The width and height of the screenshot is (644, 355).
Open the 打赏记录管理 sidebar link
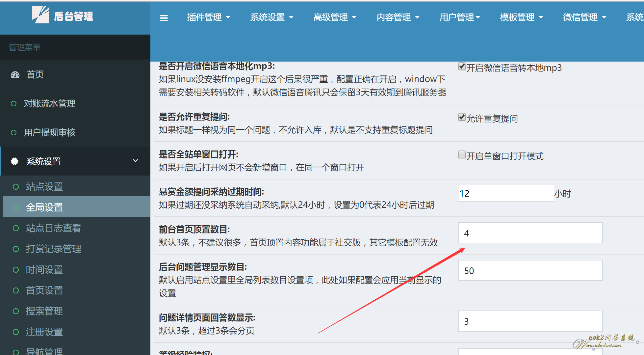53,249
